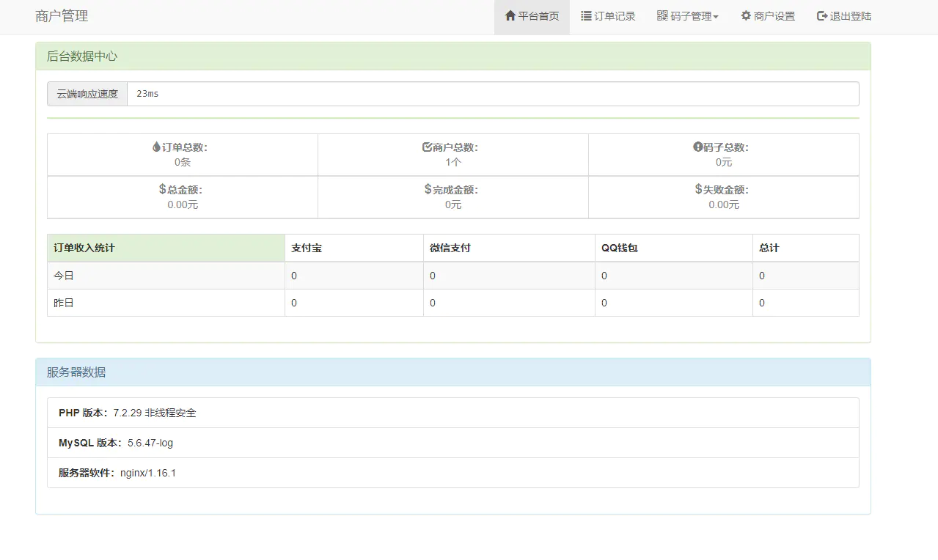Viewport: 938px width, 560px height.
Task: Click the droplet icon beside 订单总数
Action: pyautogui.click(x=156, y=146)
